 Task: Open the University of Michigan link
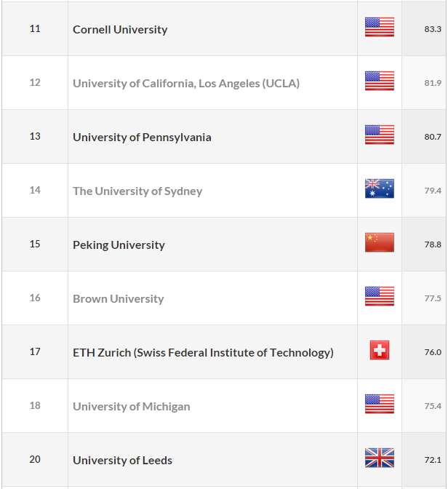tap(131, 407)
